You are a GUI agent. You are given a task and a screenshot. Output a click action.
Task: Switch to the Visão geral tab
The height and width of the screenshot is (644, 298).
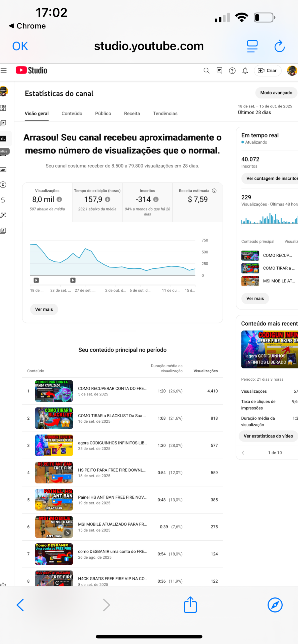click(x=37, y=113)
